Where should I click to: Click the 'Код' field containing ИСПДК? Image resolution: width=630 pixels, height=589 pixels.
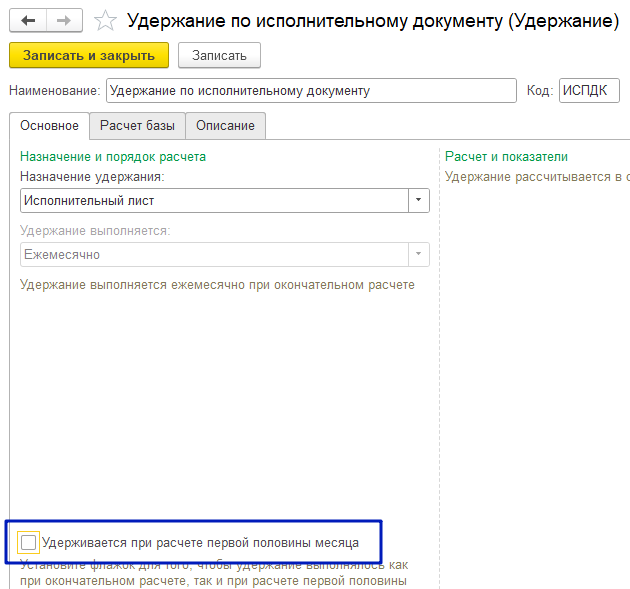588,91
